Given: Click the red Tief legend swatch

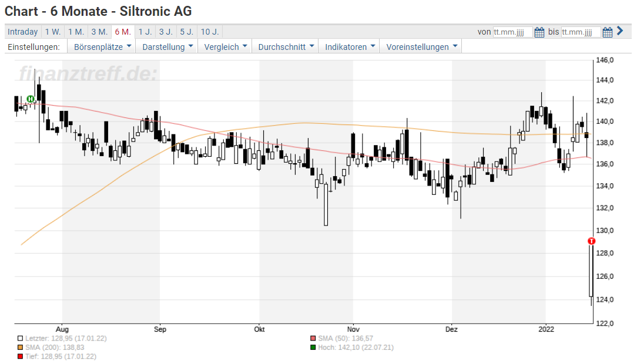Looking at the screenshot, I should click(21, 356).
